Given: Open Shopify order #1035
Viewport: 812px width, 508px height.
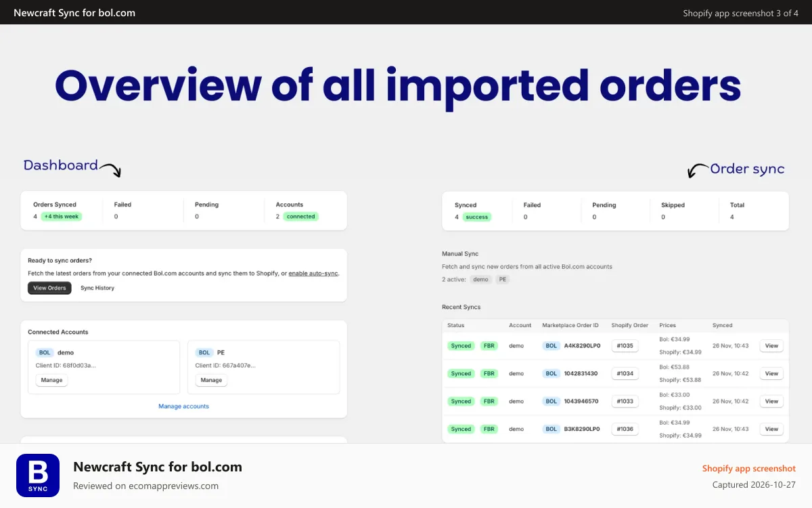Looking at the screenshot, I should 625,345.
